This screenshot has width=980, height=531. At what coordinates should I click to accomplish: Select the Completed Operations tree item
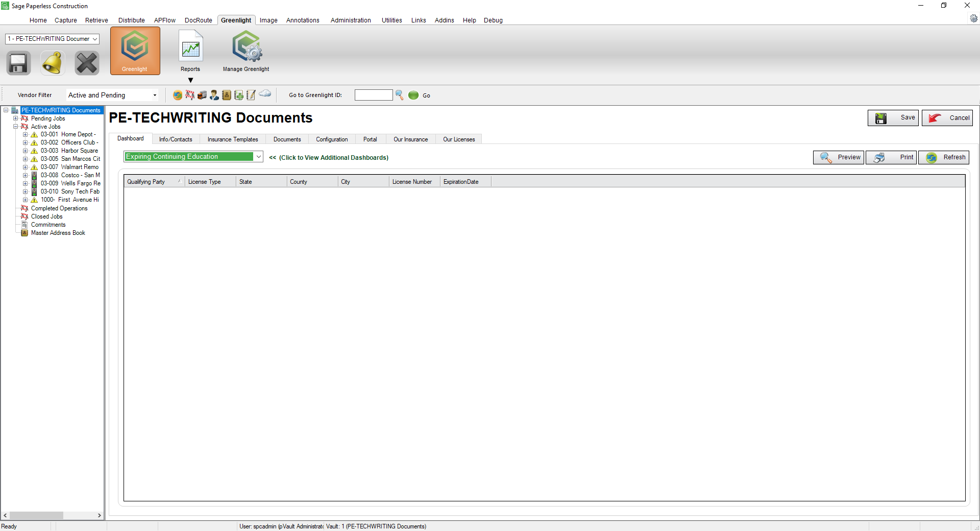[59, 208]
